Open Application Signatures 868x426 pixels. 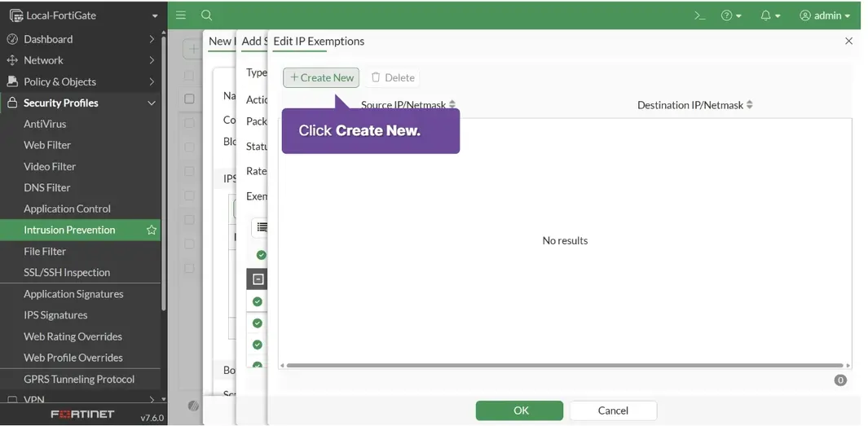[73, 294]
